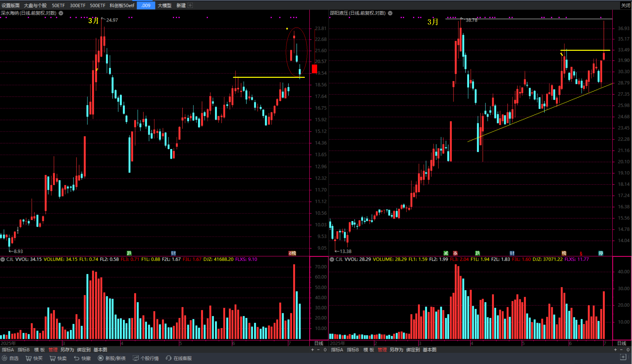Screen dimensions: 632x364
Task: Open the right chart 日线 period selector
Action: coord(622,343)
